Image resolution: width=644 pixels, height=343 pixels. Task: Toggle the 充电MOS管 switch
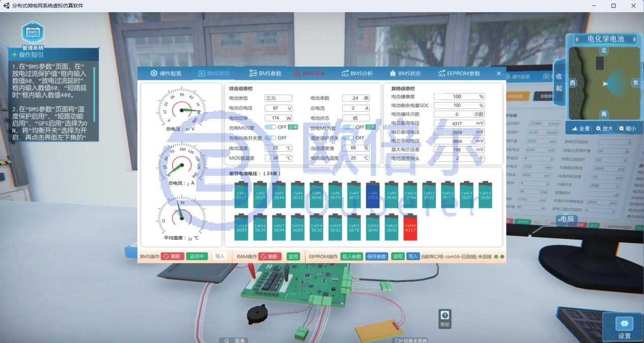click(270, 127)
